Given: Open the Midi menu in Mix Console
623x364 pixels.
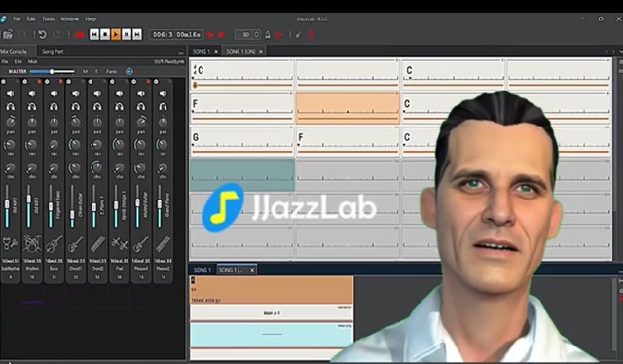Looking at the screenshot, I should pyautogui.click(x=32, y=61).
